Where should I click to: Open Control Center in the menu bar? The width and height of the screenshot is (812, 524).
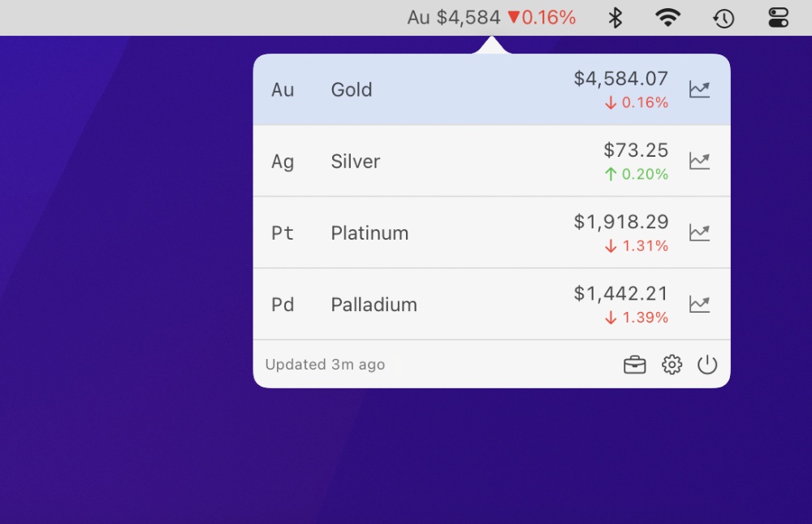[x=776, y=16]
